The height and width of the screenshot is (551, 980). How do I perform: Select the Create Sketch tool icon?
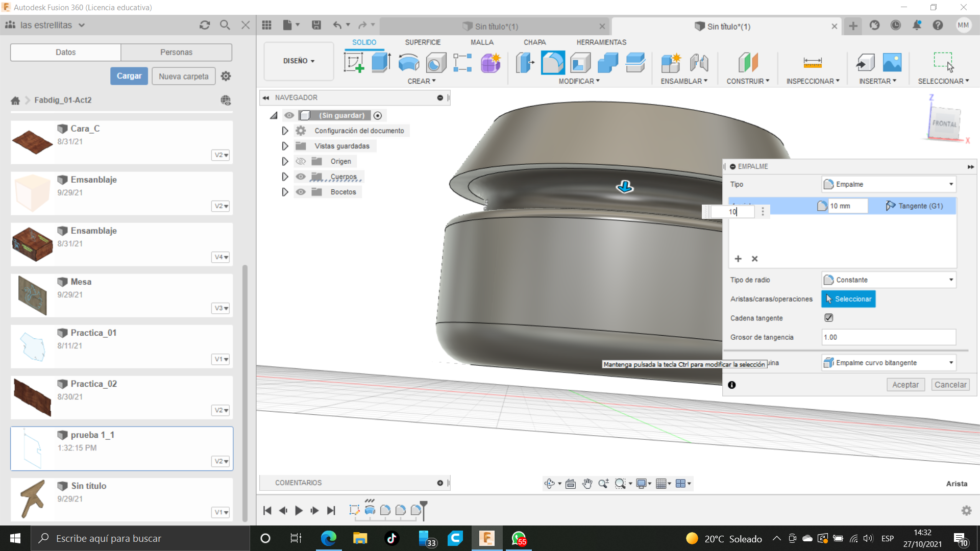coord(354,63)
